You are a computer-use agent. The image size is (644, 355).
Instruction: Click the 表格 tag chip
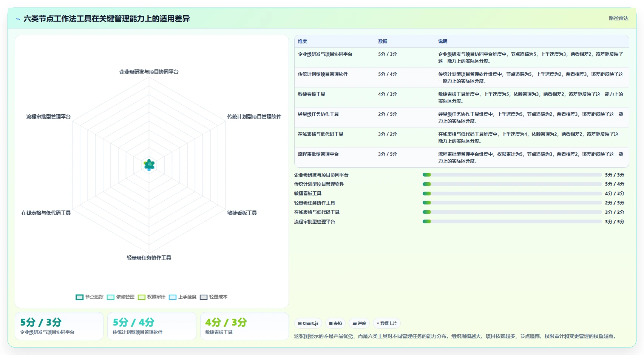[x=335, y=323]
